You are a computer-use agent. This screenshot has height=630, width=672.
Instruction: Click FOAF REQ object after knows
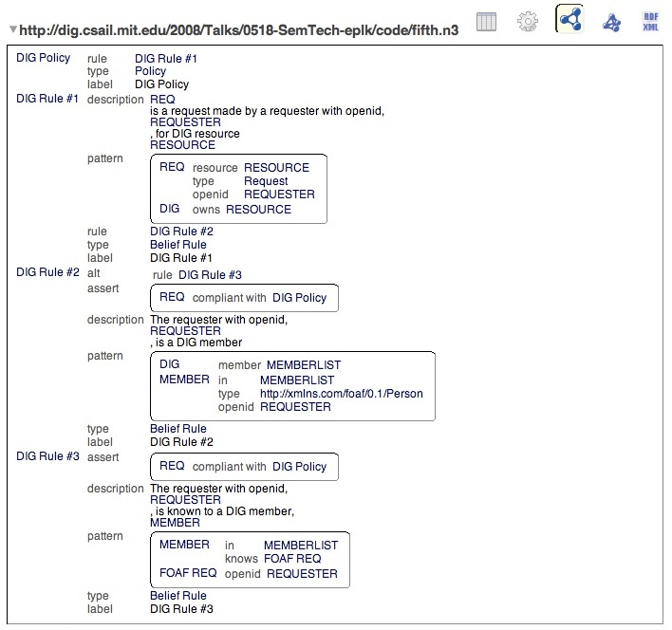(292, 559)
